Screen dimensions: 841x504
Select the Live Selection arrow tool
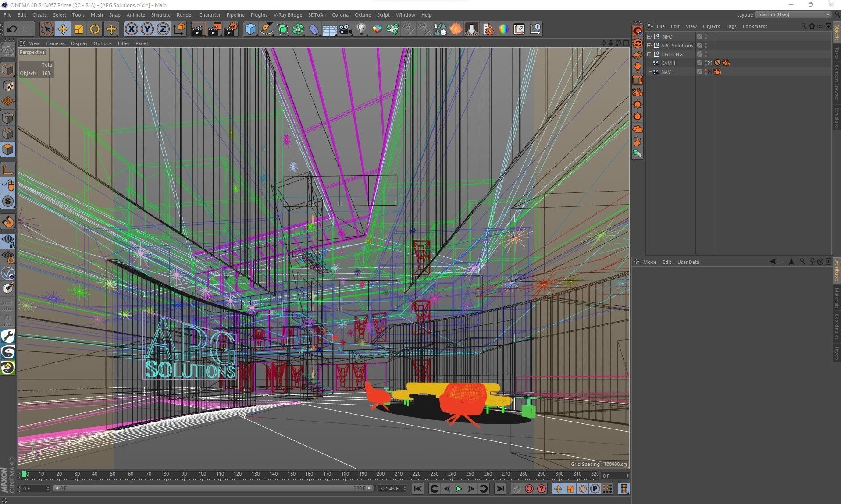coord(47,29)
